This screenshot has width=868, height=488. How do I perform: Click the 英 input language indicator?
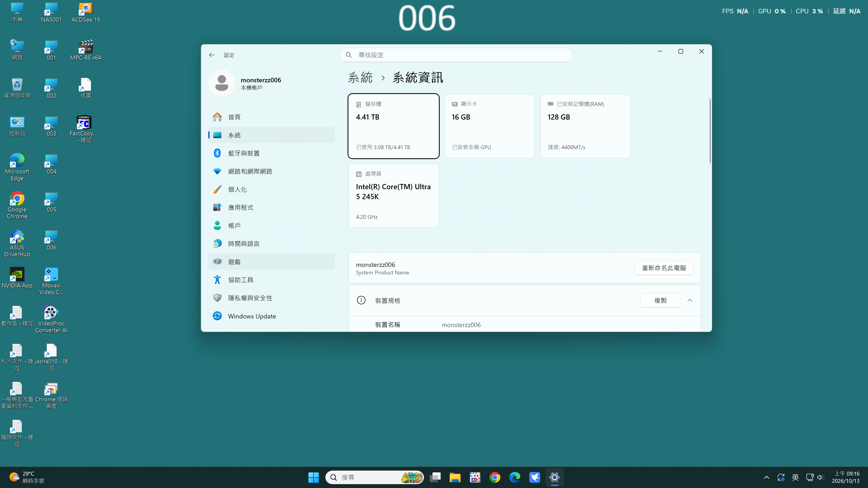tap(795, 477)
